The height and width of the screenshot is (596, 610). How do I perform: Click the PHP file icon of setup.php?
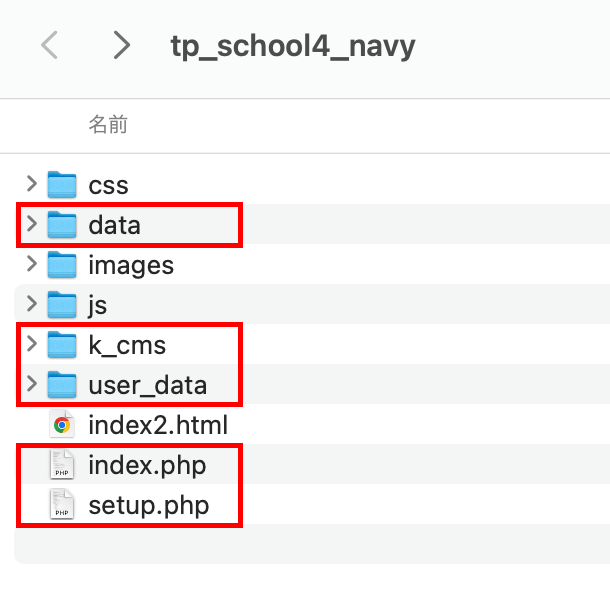[62, 505]
